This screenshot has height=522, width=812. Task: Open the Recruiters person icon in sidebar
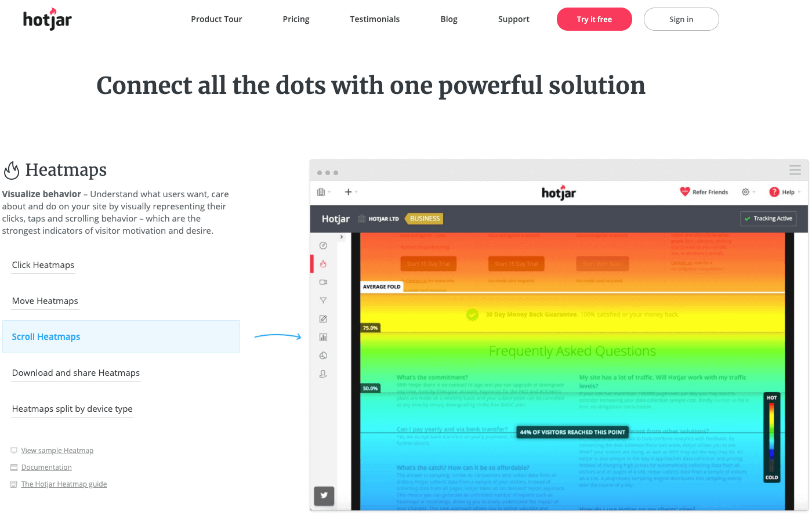tap(324, 374)
